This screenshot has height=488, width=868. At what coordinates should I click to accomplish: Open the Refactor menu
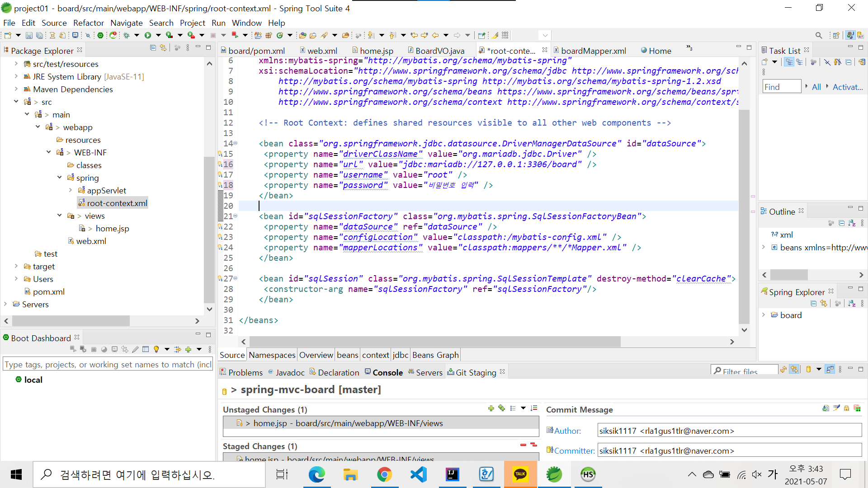coord(88,23)
